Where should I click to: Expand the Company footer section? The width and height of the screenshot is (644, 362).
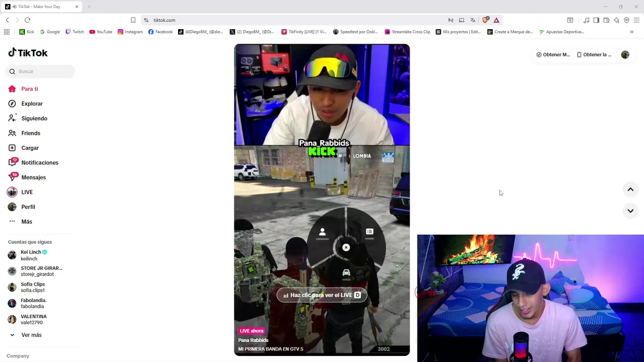click(x=18, y=356)
